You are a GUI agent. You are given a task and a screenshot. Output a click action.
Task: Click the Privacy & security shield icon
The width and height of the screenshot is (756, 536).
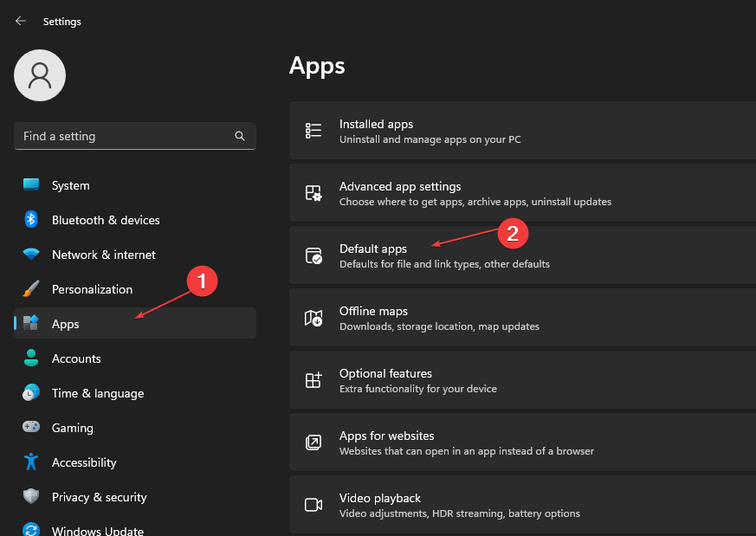pyautogui.click(x=31, y=497)
